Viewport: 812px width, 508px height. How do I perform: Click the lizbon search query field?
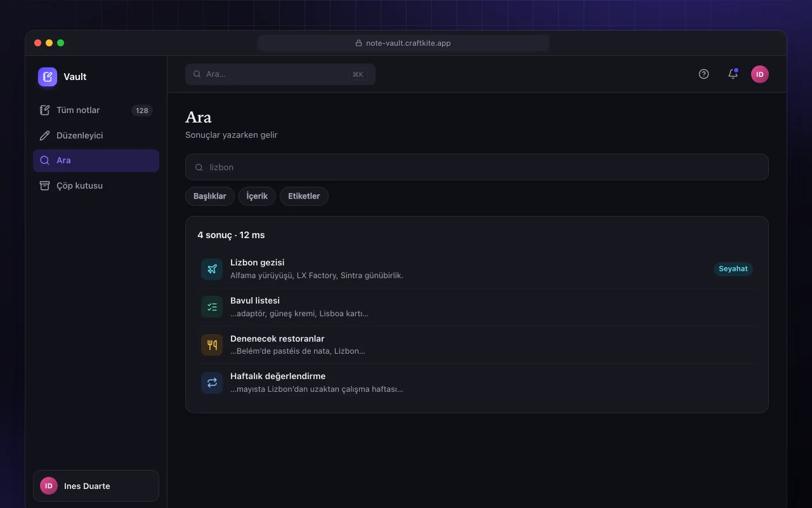coord(477,167)
